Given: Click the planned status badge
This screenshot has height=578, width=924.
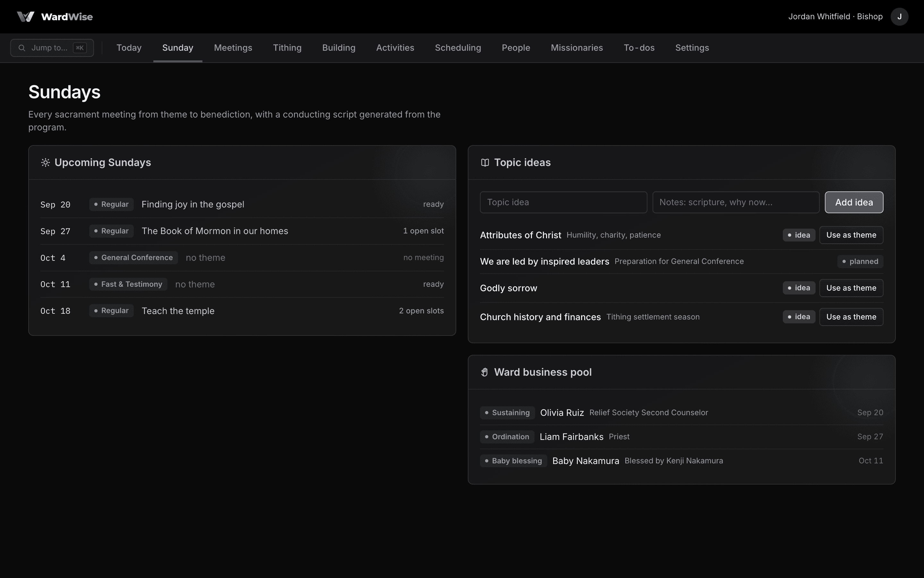Looking at the screenshot, I should [x=860, y=261].
